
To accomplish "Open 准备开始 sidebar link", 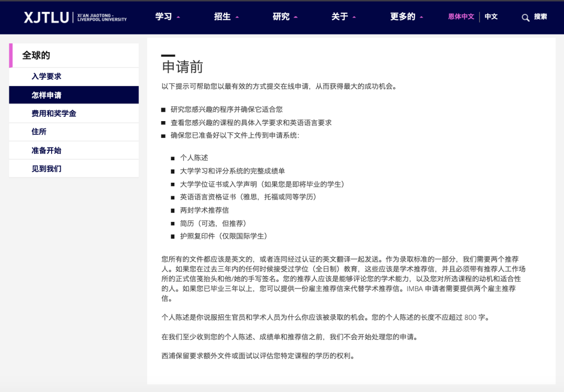I will 46,150.
